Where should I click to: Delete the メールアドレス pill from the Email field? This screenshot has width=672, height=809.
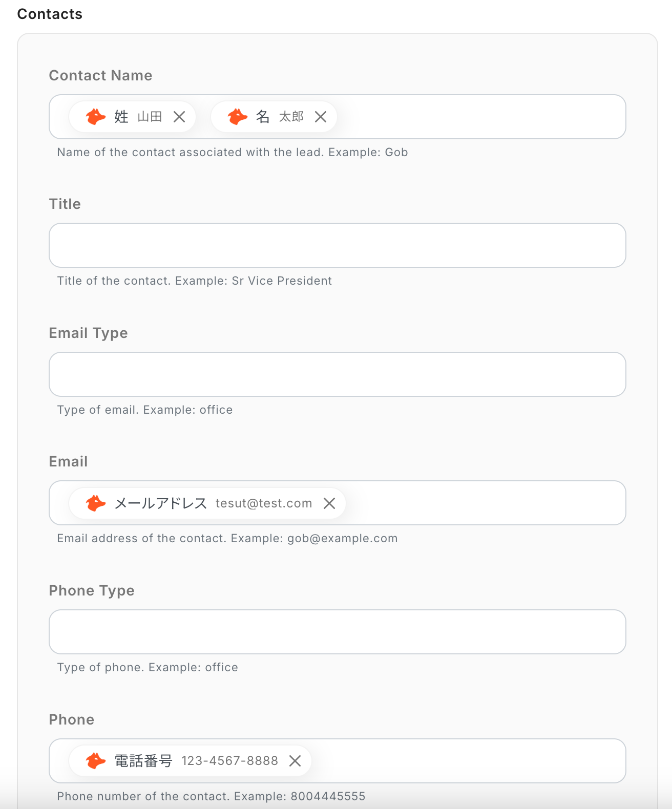pos(329,503)
